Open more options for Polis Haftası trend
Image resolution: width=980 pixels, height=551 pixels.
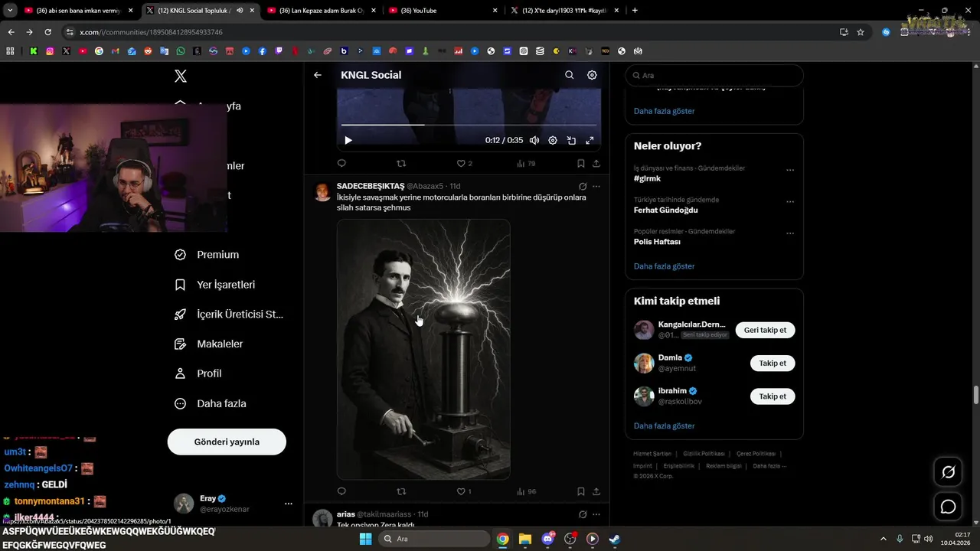coord(790,233)
